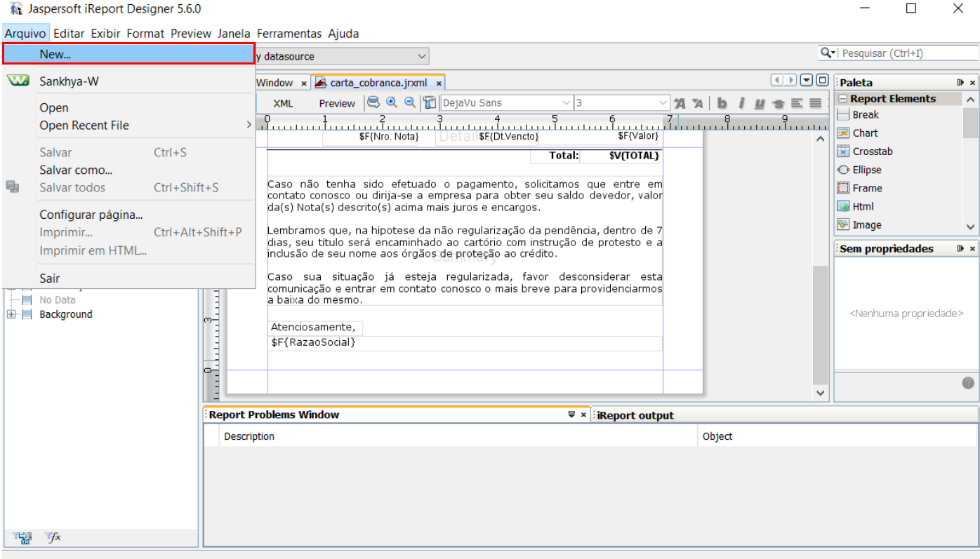
Task: Choose Configurar página... menu item
Action: tap(128, 215)
